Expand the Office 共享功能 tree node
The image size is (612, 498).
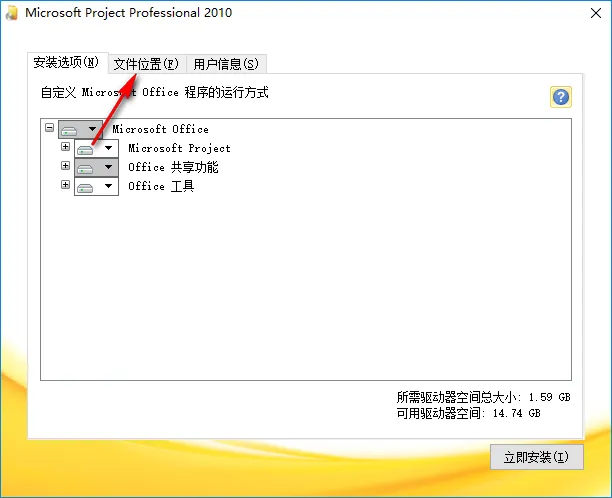coord(65,165)
